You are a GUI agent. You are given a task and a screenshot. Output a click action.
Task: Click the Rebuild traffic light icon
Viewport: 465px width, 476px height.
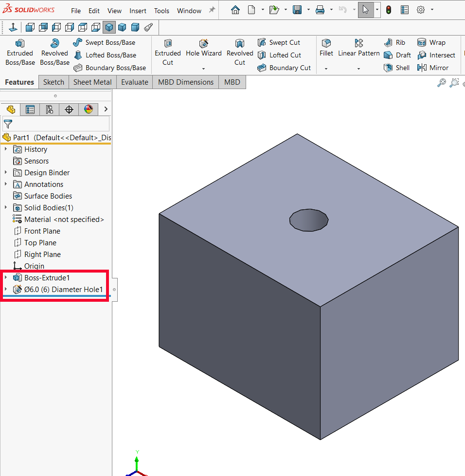[x=388, y=10]
